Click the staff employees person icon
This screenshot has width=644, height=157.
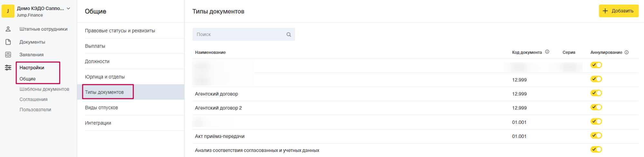[x=8, y=29]
